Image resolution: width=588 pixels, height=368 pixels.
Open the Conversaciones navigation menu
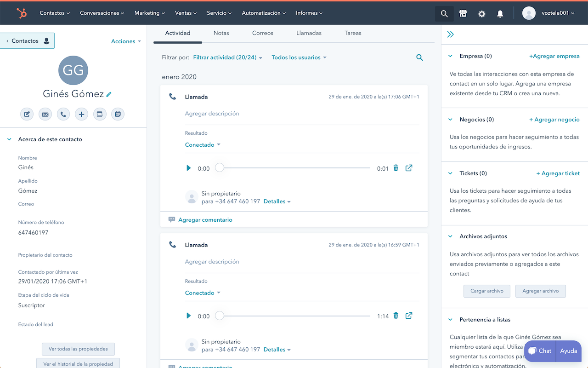point(102,13)
